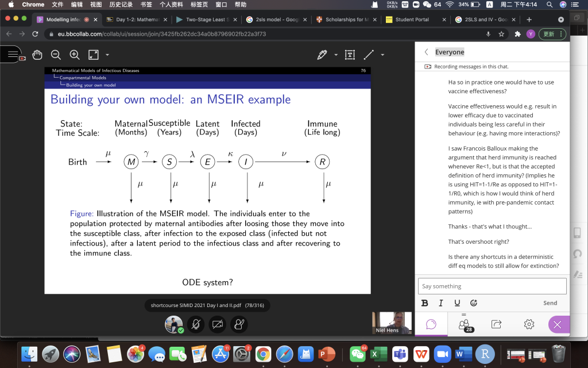Open the Chrome tab search dropdown
588x368 pixels.
561,20
